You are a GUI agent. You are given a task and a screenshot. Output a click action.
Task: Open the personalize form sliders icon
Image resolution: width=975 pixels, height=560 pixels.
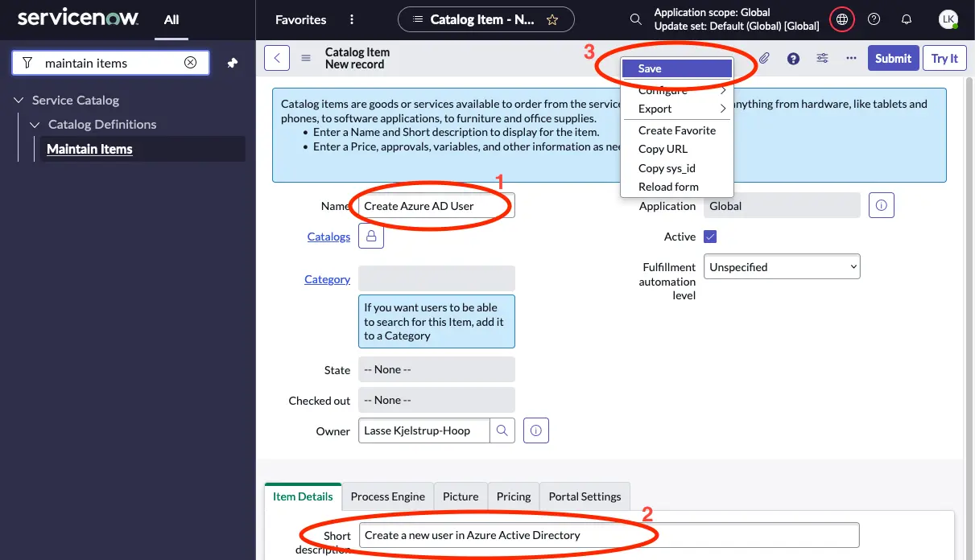click(823, 58)
